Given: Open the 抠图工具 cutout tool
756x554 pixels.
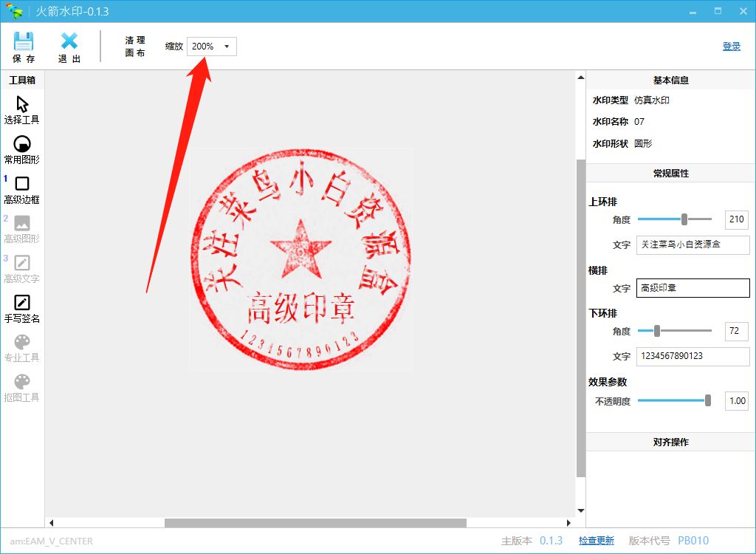Looking at the screenshot, I should coord(21,389).
